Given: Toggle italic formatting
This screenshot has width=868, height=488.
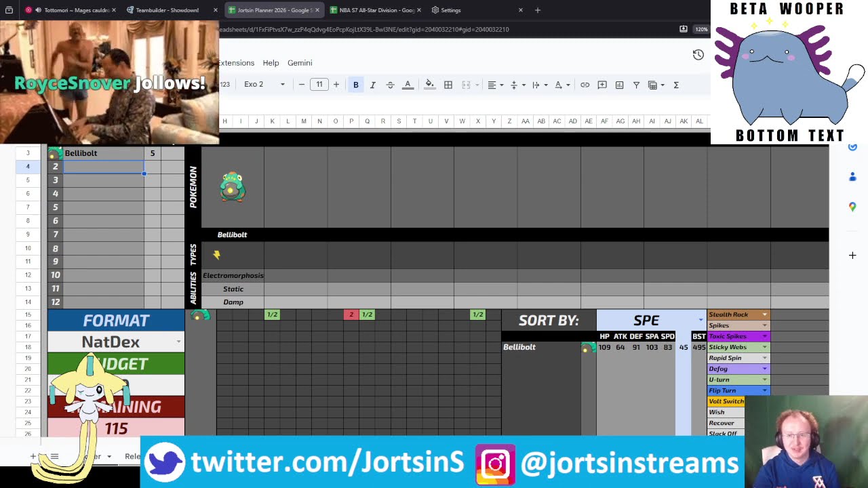Looking at the screenshot, I should [372, 85].
